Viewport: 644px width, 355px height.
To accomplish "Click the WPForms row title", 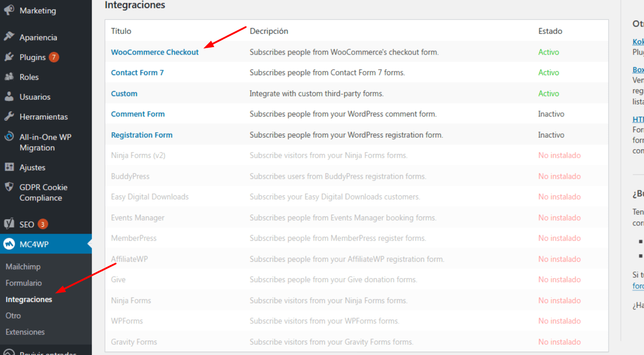I will pyautogui.click(x=127, y=321).
